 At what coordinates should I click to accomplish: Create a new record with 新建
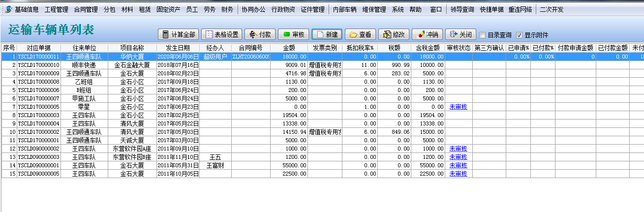pyautogui.click(x=327, y=34)
